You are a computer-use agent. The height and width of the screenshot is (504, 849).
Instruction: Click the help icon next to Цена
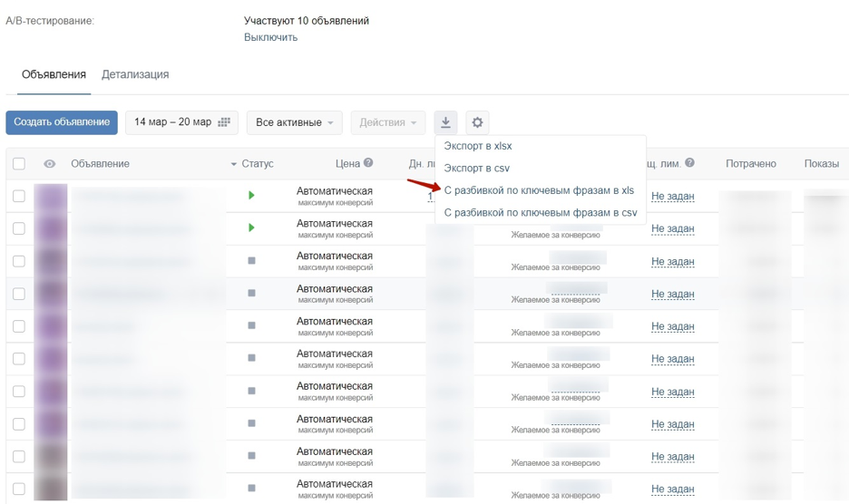[368, 163]
